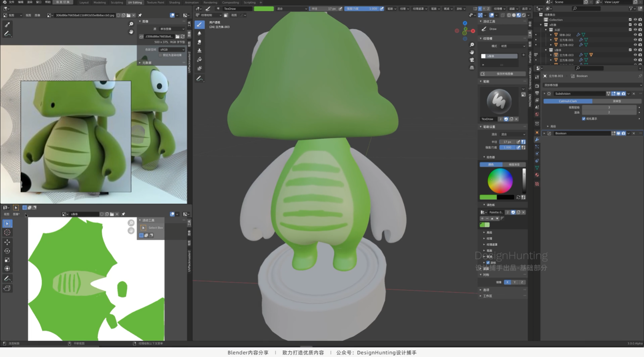Collapse the Subdivision modifier panel

click(x=544, y=94)
